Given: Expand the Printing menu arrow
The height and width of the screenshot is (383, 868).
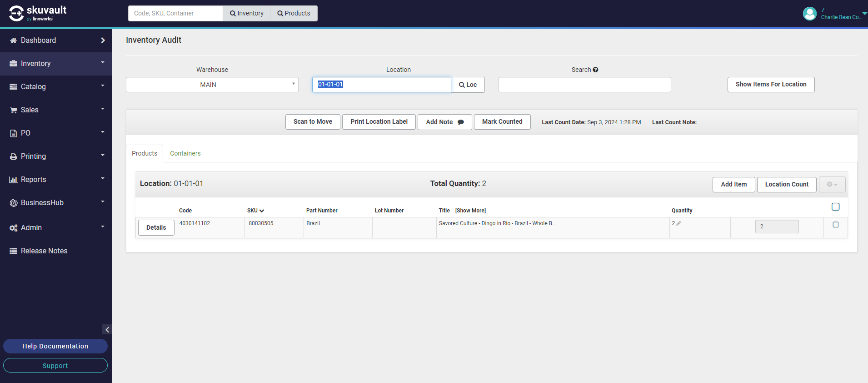Looking at the screenshot, I should 103,155.
